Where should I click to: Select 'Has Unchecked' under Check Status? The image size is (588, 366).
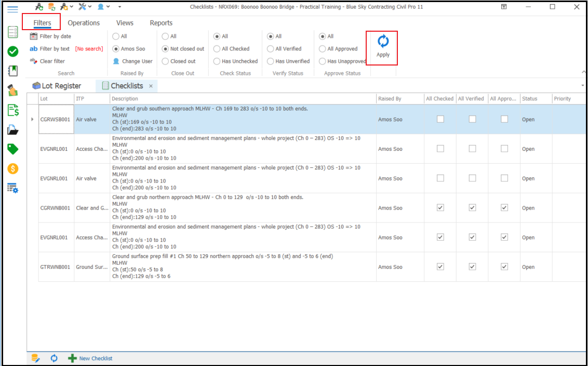(217, 61)
